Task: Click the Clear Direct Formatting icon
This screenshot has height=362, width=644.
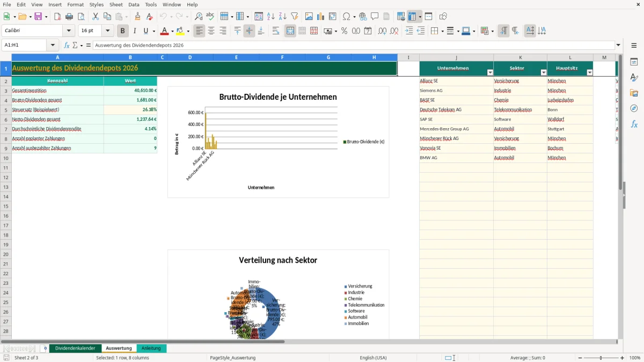Action: point(150,17)
